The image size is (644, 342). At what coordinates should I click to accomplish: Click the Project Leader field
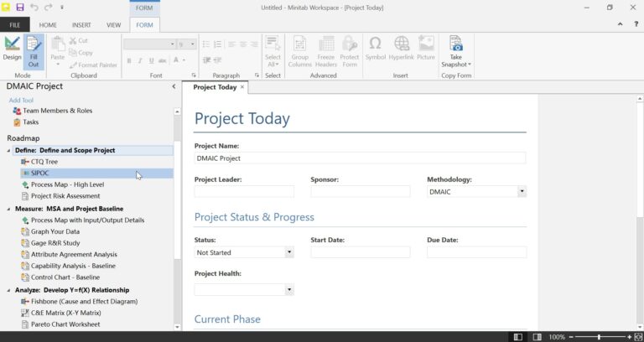pos(244,192)
